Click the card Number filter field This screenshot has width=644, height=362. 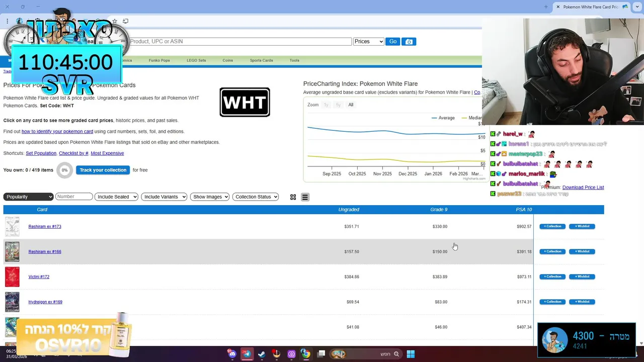point(74,197)
